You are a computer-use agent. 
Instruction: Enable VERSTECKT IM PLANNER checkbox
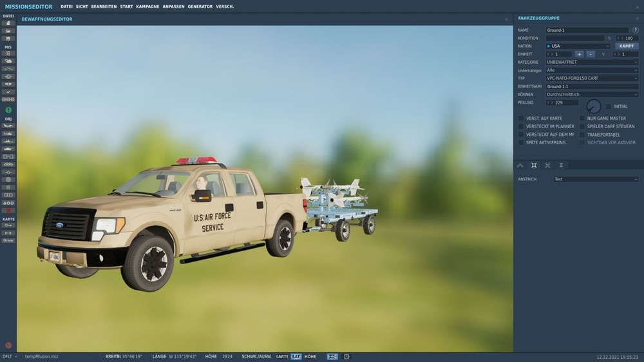click(521, 126)
